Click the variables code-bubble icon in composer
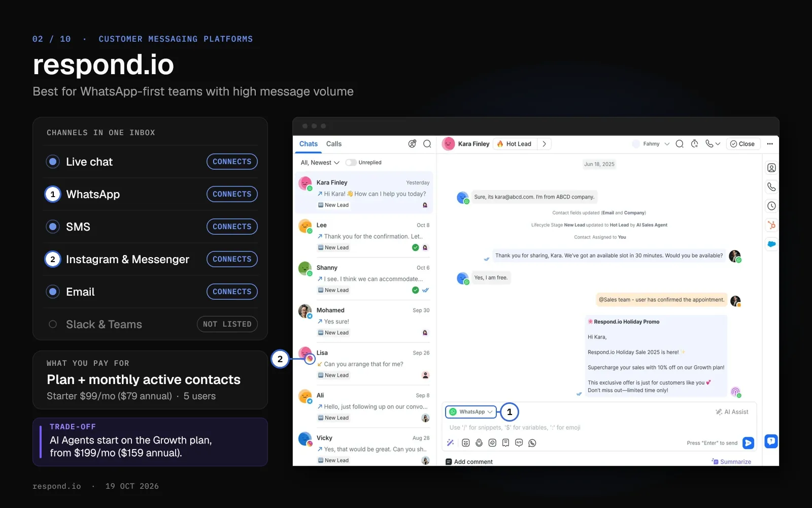This screenshot has height=508, width=812. click(519, 443)
